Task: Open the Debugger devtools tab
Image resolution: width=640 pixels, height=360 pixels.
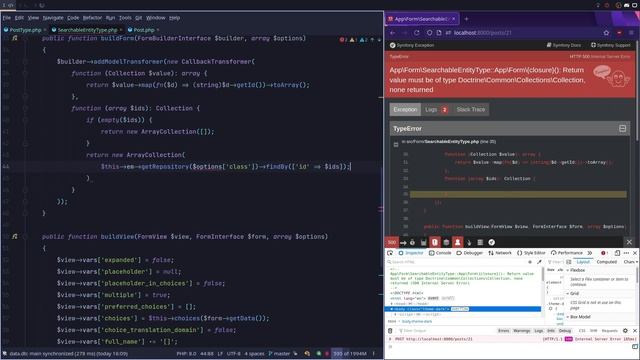Action: (469, 253)
